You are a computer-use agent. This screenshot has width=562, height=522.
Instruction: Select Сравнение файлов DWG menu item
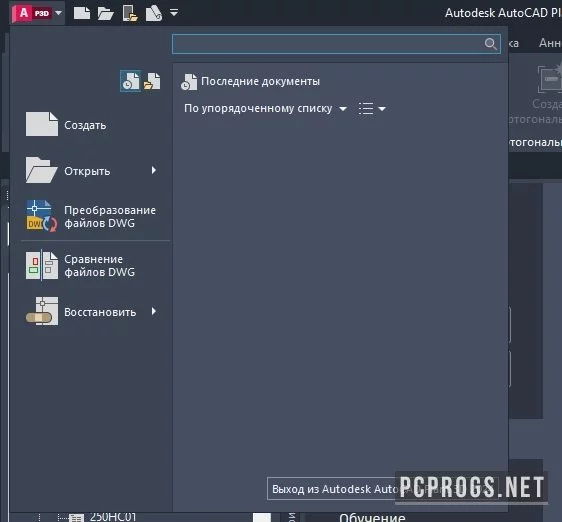pos(91,266)
